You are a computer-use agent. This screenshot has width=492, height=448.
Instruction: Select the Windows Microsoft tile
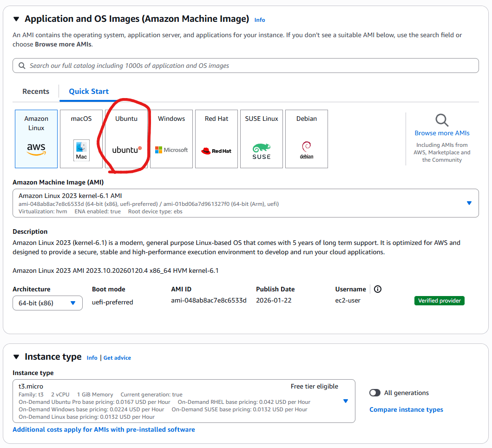pyautogui.click(x=171, y=139)
